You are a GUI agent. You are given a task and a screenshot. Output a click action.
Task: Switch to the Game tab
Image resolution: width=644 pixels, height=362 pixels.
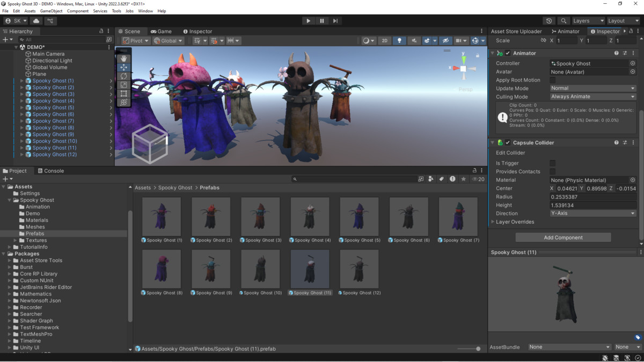click(x=161, y=31)
